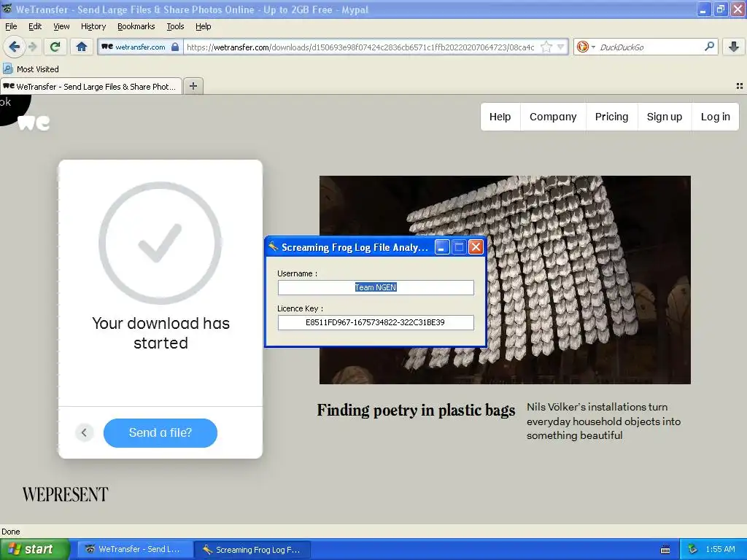Minimize the Screaming Frog dialog
This screenshot has width=747, height=560.
[x=441, y=246]
